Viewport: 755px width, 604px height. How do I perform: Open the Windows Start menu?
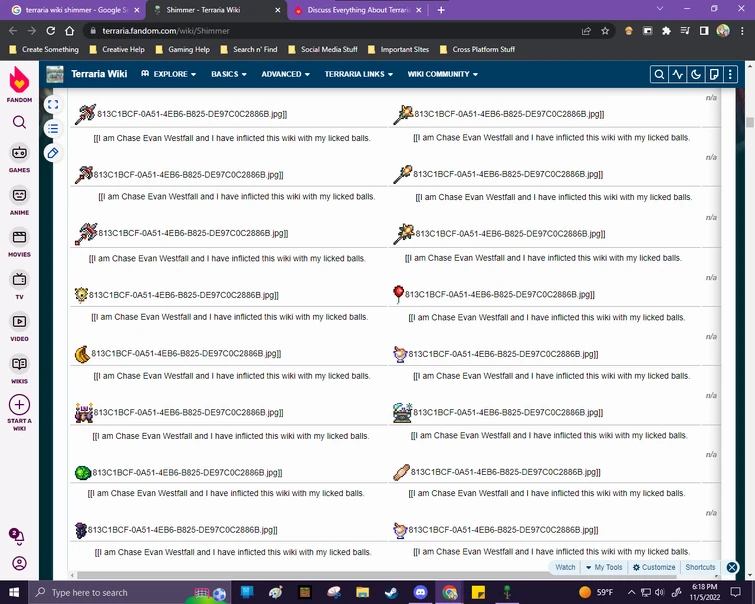[14, 592]
